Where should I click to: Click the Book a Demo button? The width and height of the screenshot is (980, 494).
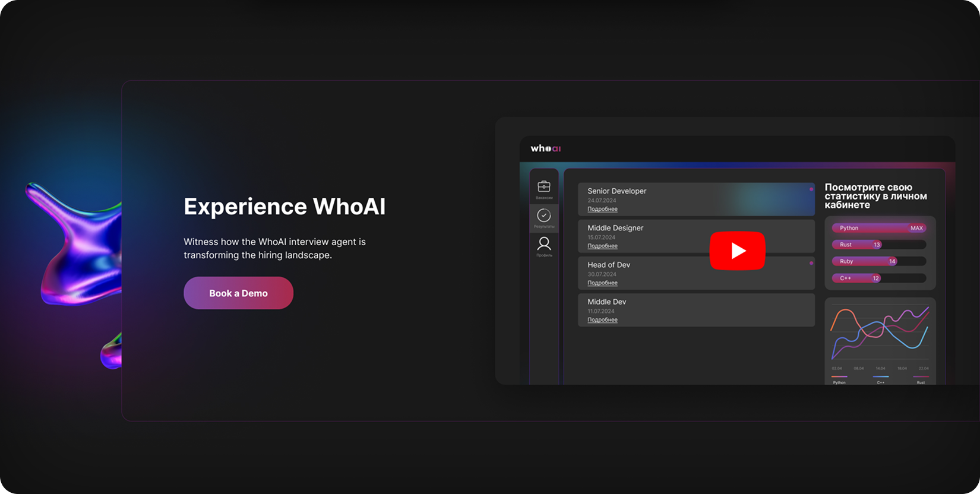coord(238,293)
